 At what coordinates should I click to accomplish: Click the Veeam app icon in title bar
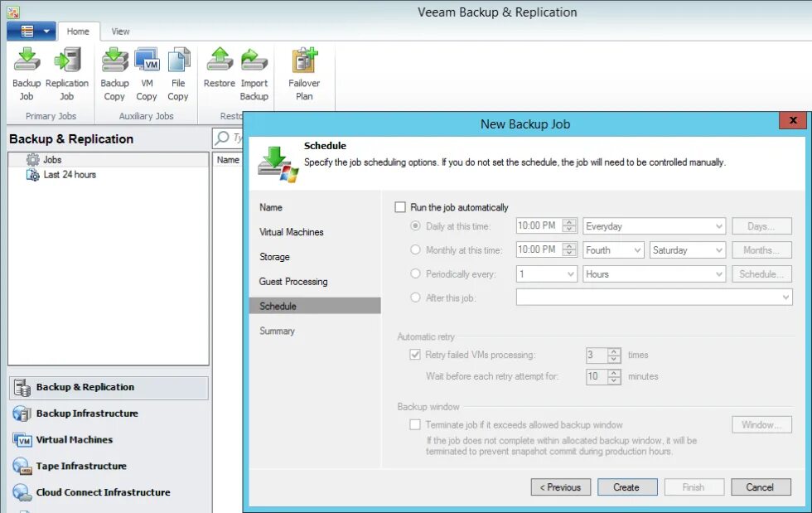click(13, 12)
